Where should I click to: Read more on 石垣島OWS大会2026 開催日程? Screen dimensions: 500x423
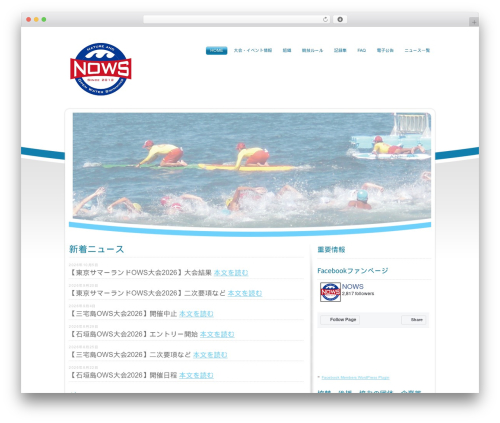click(x=196, y=375)
